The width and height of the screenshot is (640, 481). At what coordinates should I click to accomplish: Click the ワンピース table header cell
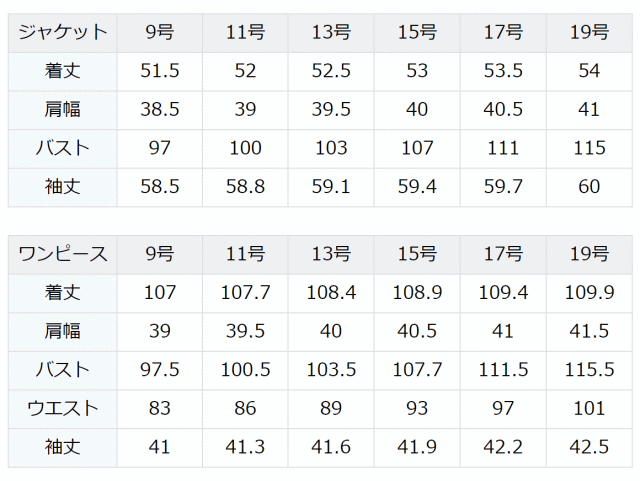[62, 254]
